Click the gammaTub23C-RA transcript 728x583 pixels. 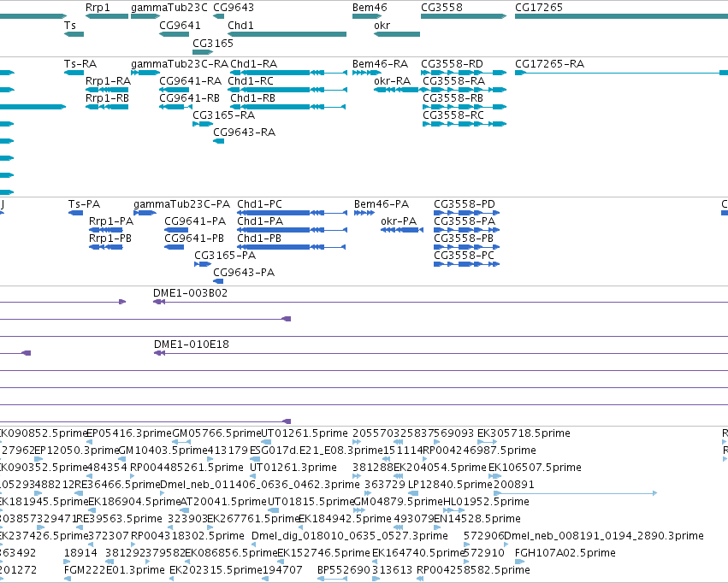pyautogui.click(x=145, y=73)
